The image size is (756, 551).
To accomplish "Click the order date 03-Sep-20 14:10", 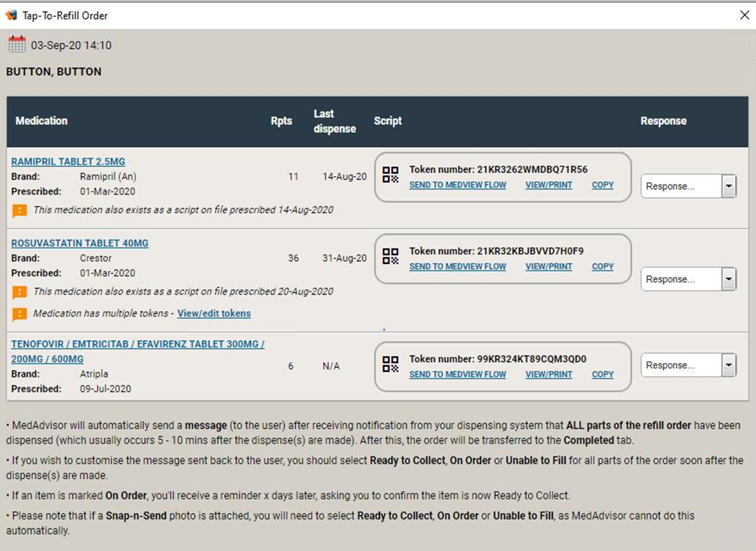I will (x=71, y=45).
